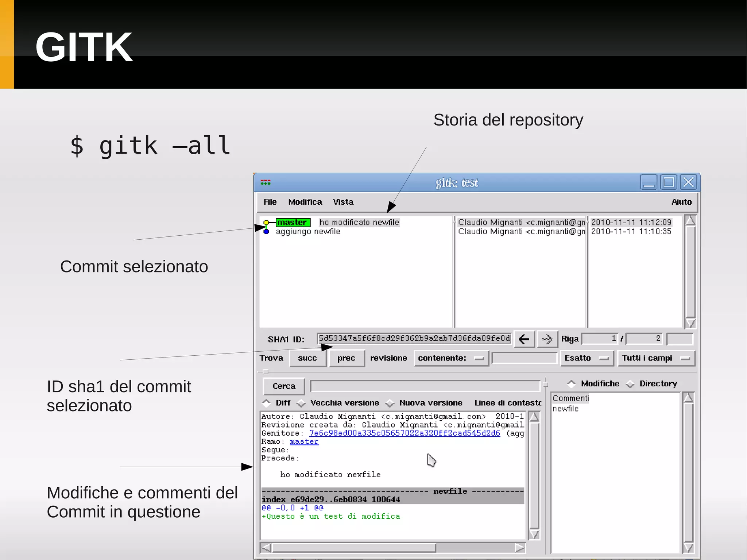This screenshot has width=747, height=560.
Task: Select commit 'ho modificato newfile'
Action: 359,223
